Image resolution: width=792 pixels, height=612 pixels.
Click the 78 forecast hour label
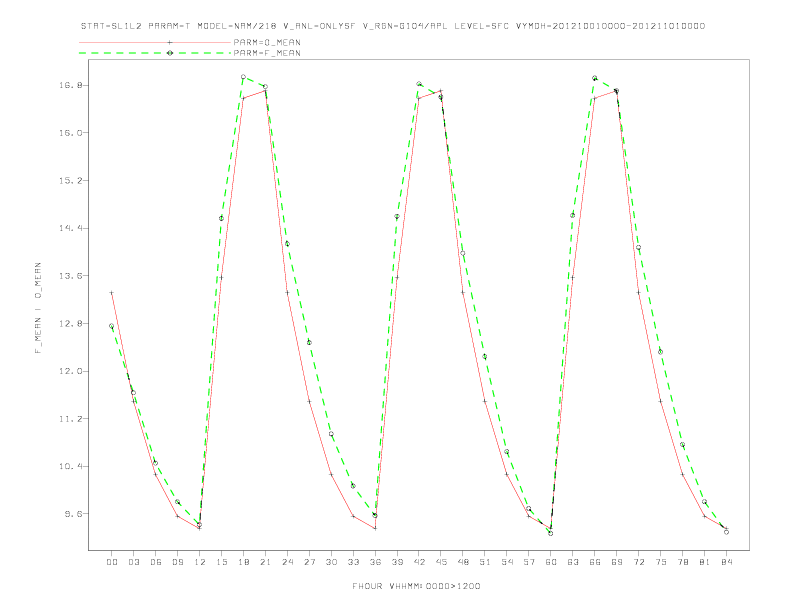click(x=683, y=562)
